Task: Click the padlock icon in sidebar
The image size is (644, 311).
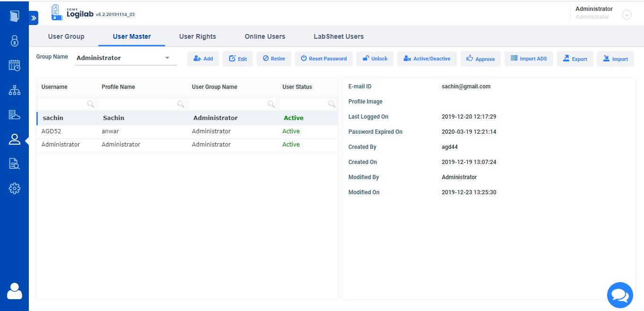Action: tap(14, 41)
